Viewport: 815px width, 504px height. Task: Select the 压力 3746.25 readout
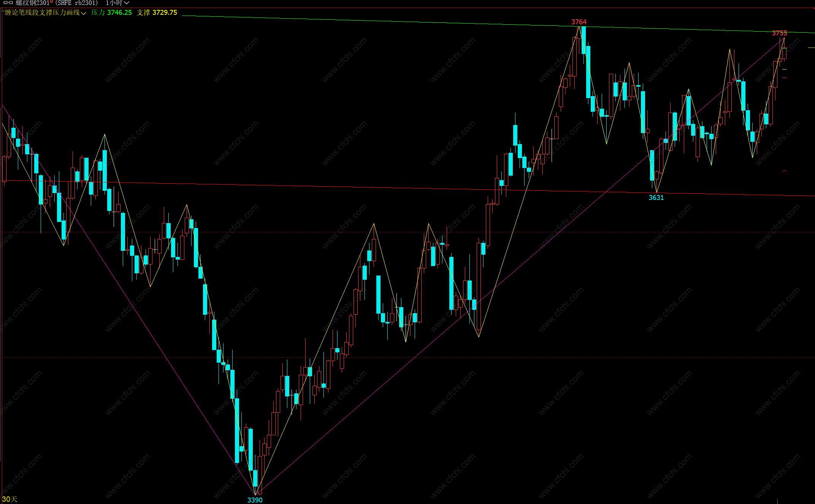click(x=111, y=13)
